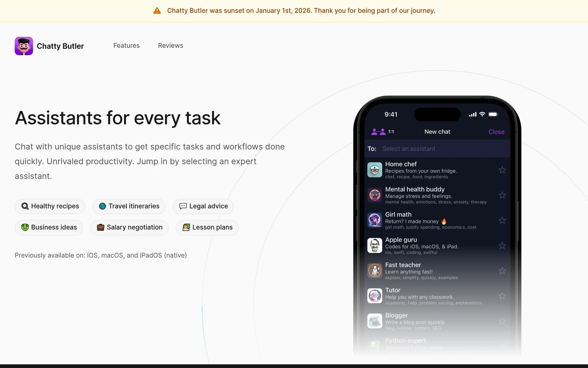The image size is (588, 368).
Task: Star the Girl math assistant
Action: 502,220
